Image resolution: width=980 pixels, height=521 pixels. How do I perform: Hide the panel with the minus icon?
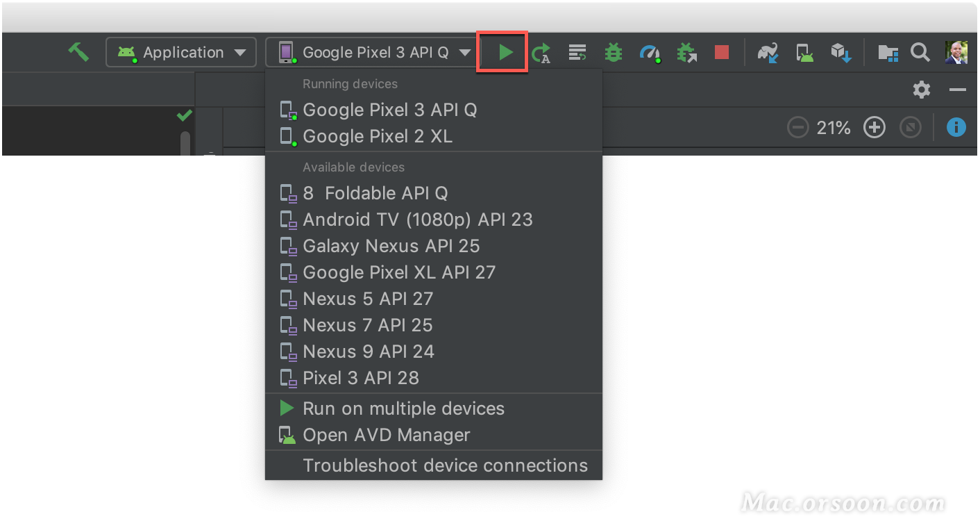pyautogui.click(x=958, y=90)
